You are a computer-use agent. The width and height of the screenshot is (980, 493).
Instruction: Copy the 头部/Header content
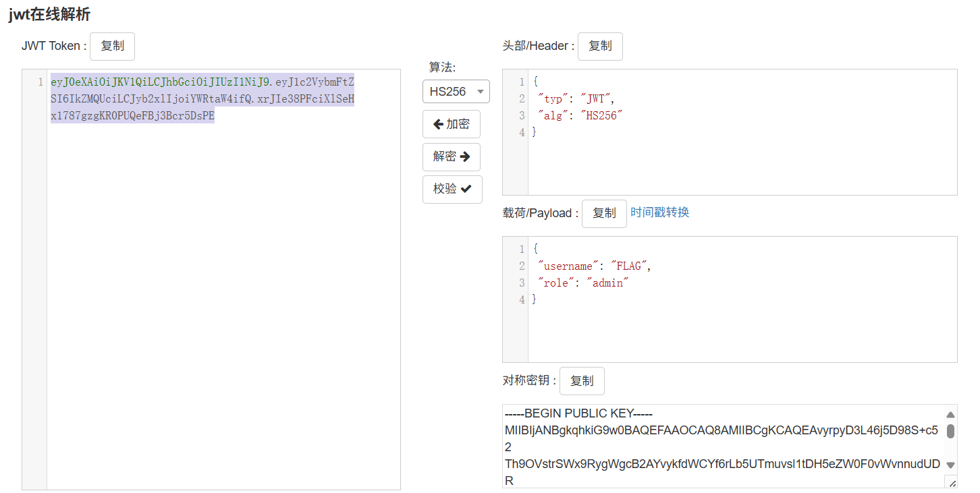pos(600,46)
